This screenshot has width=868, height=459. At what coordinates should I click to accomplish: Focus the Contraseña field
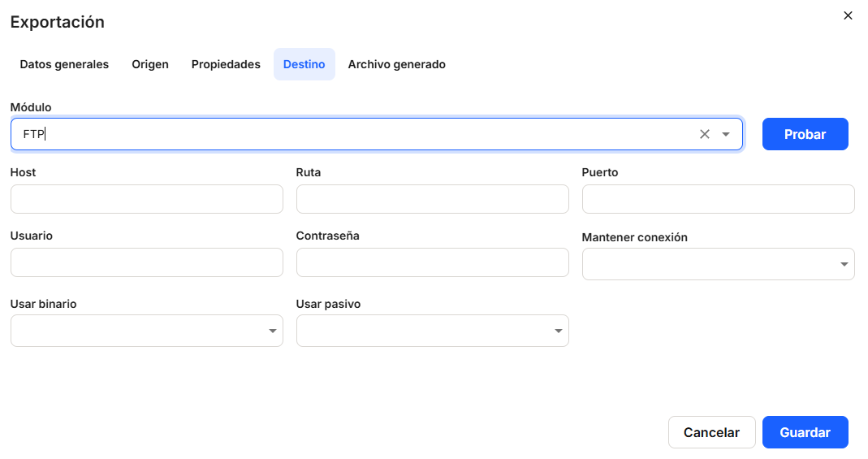pos(432,262)
